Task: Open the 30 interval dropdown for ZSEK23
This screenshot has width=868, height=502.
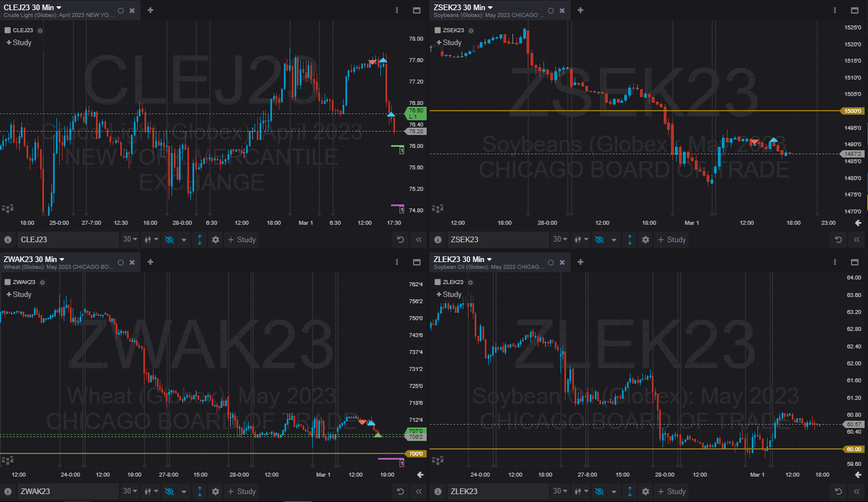Action: coord(560,239)
